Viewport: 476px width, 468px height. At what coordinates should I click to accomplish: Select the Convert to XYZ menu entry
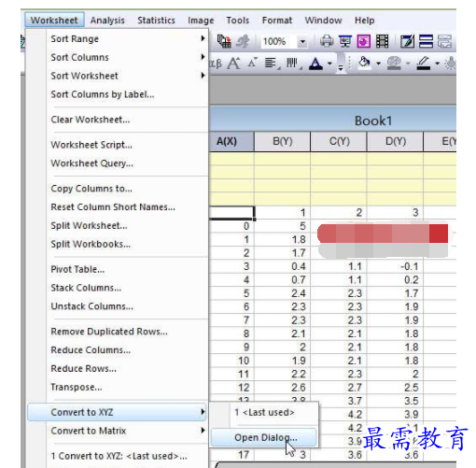click(x=118, y=412)
